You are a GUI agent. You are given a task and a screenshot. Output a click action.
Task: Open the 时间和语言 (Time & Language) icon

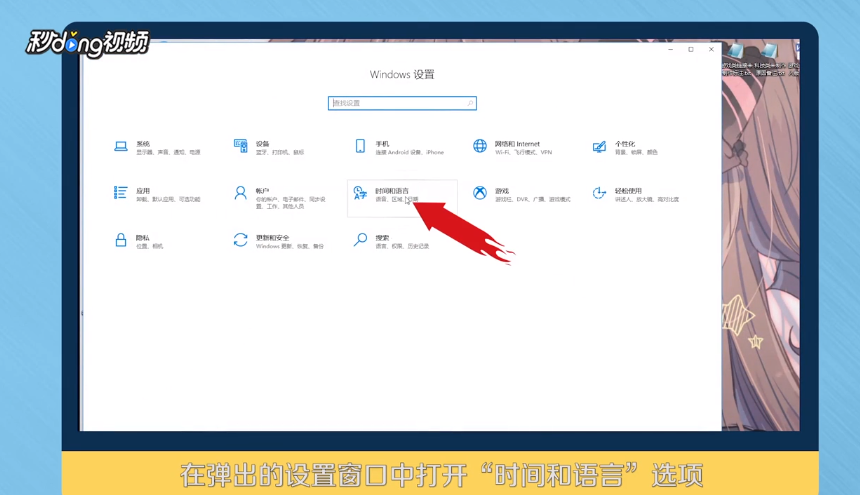tap(360, 193)
